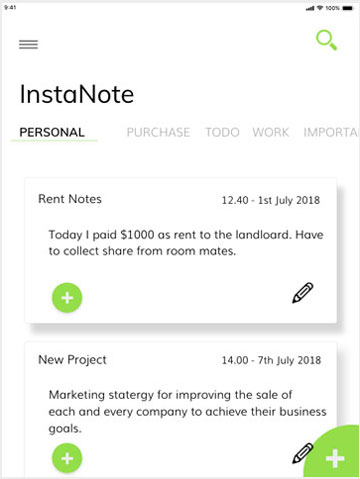This screenshot has height=479, width=360.
Task: Switch to the PURCHASE tab
Action: (x=158, y=132)
